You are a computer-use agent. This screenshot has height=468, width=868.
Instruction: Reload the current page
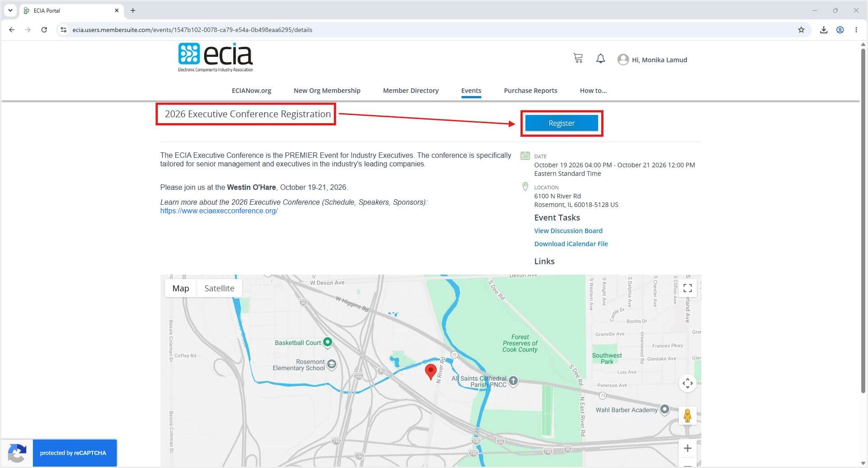[44, 30]
